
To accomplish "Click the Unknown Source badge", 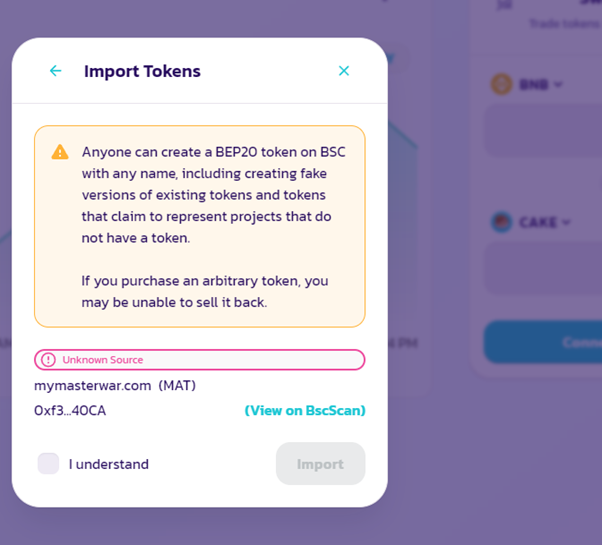I will coord(200,360).
